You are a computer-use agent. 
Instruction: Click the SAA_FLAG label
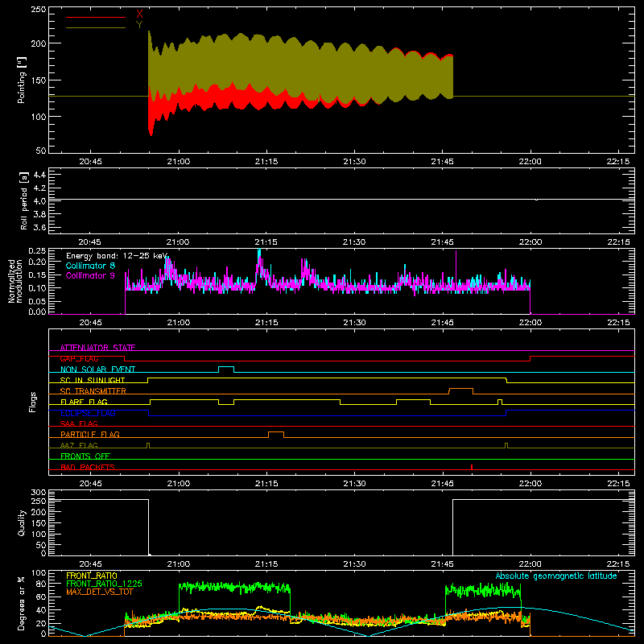point(79,423)
